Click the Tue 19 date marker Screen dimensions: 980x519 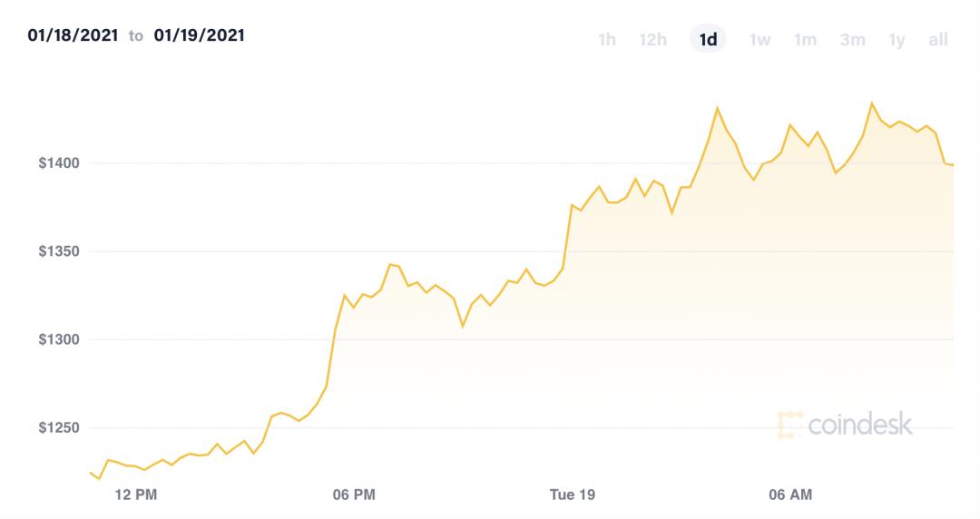pos(572,495)
